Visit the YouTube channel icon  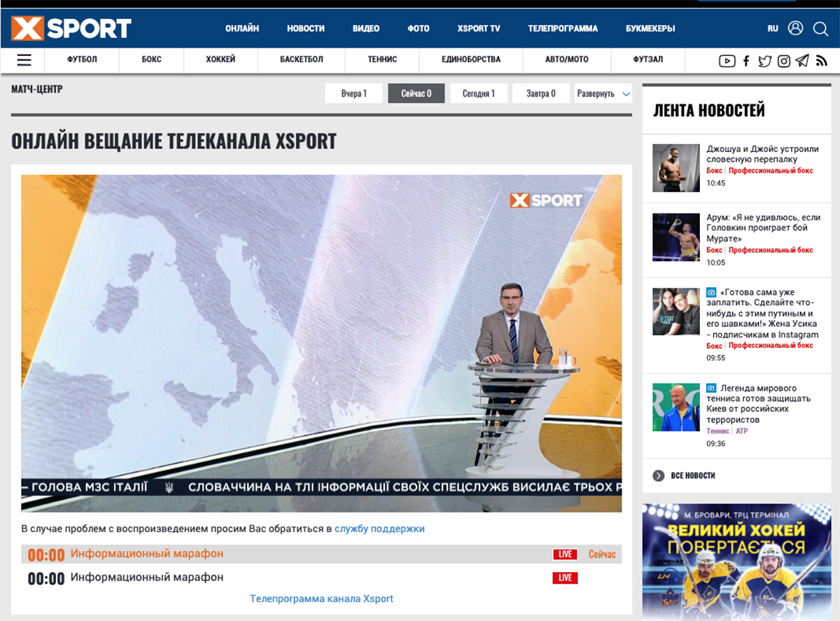[727, 61]
